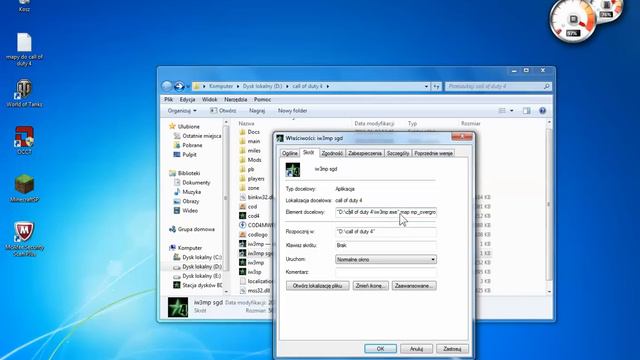Click the view mode icon in Explorer toolbar
Viewport: 640px width, 360px height.
(x=502, y=111)
